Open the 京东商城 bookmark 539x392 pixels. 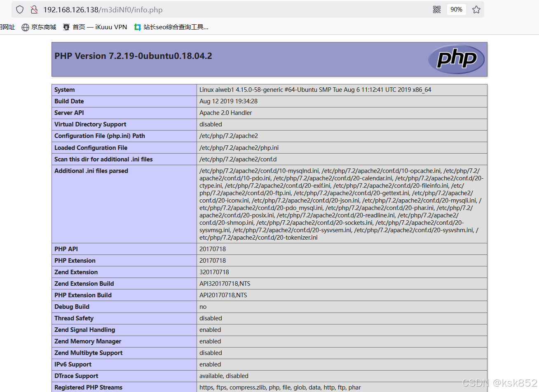tap(39, 27)
